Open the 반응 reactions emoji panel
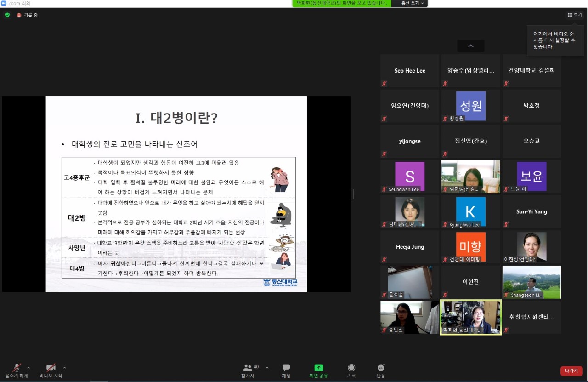The width and height of the screenshot is (588, 382). tap(380, 370)
